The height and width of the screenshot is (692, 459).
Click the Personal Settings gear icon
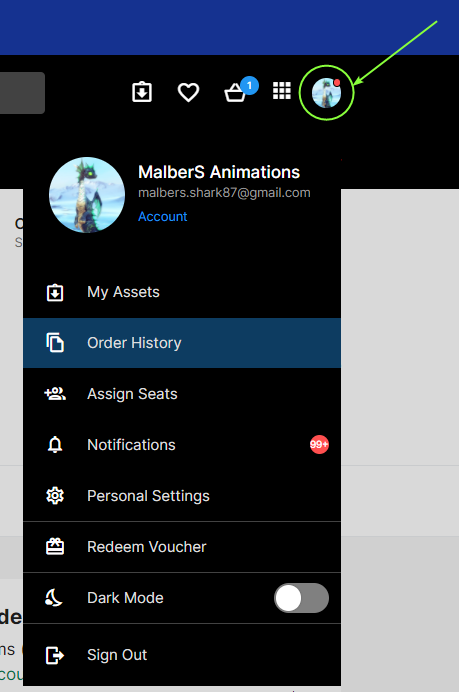55,496
